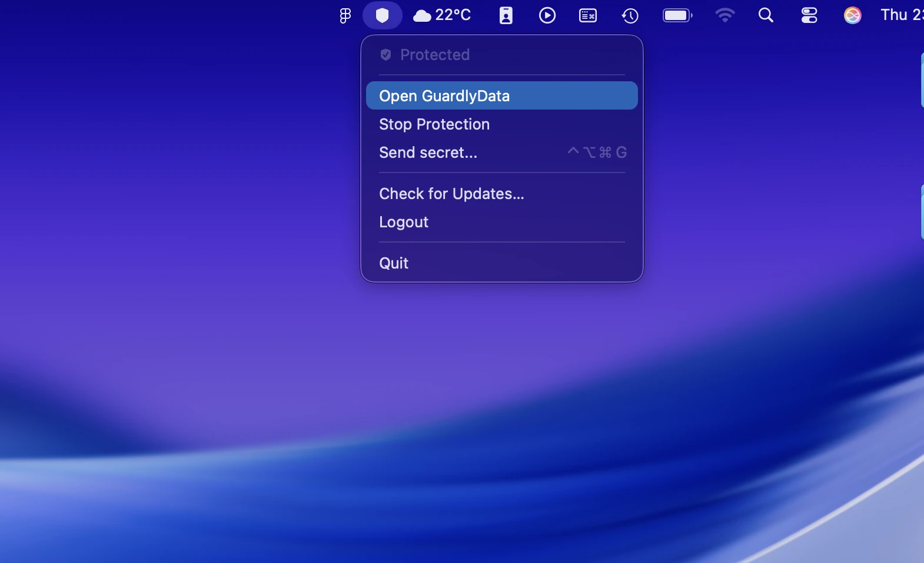Click the Siri icon in menu bar
924x563 pixels.
click(853, 15)
